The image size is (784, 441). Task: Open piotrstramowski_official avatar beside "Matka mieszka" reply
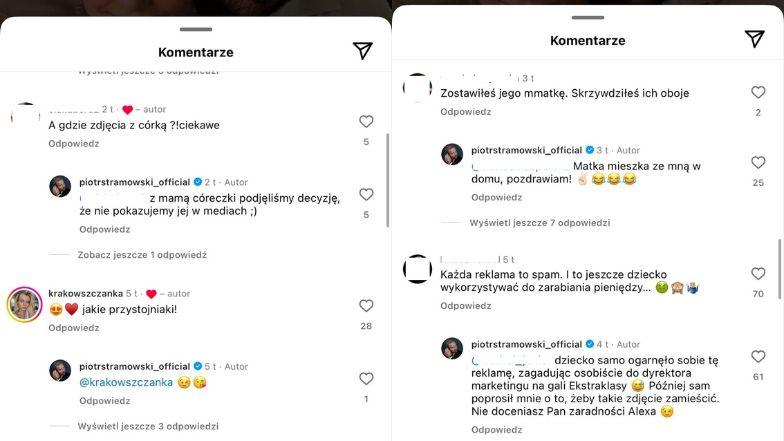452,154
